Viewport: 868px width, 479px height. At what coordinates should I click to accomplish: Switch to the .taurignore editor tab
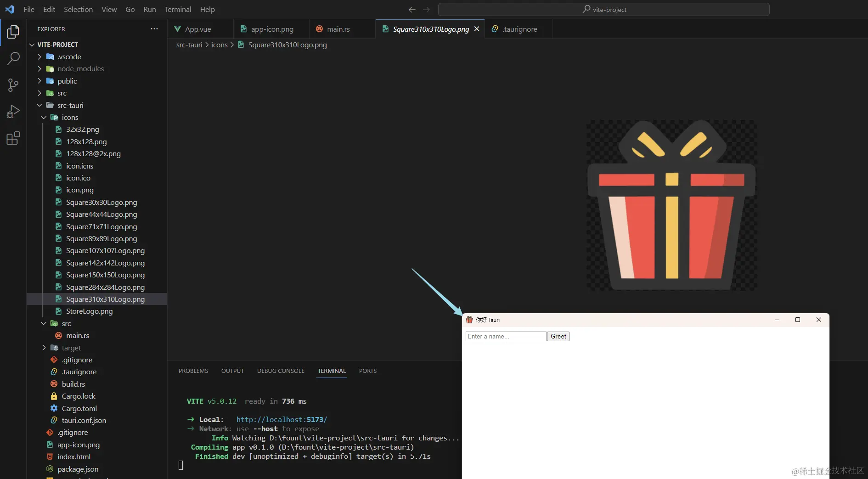pyautogui.click(x=519, y=29)
